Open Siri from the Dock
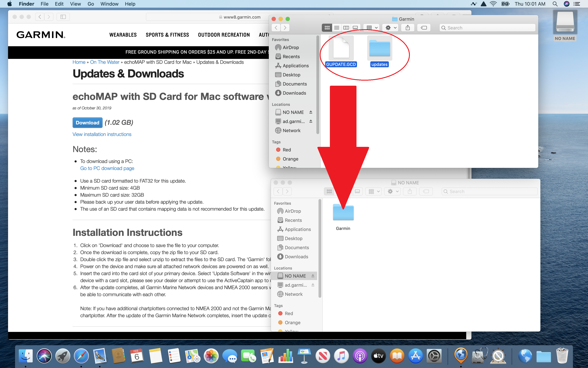588x368 pixels. (x=44, y=356)
